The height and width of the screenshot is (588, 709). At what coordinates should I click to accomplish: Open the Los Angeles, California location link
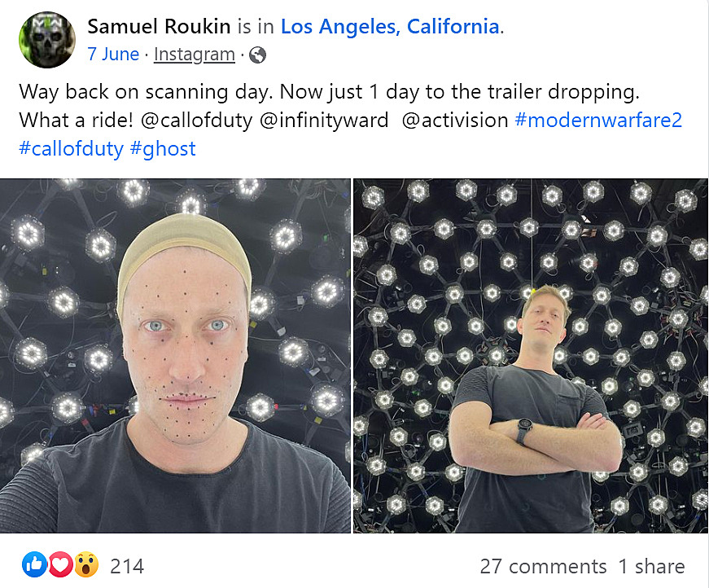coord(389,26)
